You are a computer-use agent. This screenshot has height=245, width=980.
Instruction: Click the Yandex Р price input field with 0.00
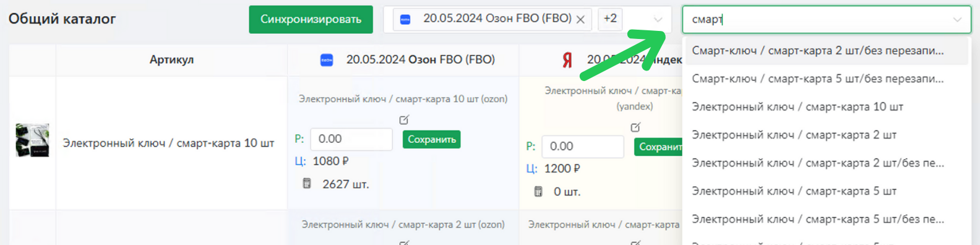pos(583,147)
